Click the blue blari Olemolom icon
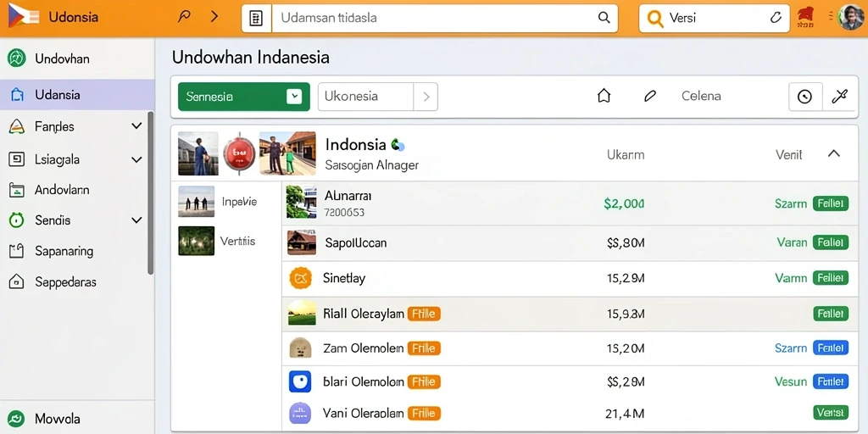Viewport: 868px width, 434px height. pyautogui.click(x=300, y=382)
